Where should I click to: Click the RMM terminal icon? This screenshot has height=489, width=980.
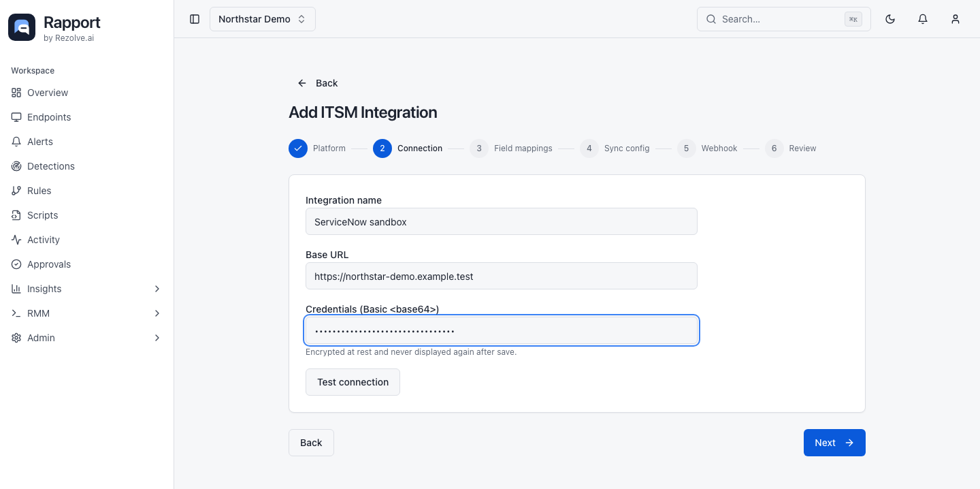[x=16, y=313]
